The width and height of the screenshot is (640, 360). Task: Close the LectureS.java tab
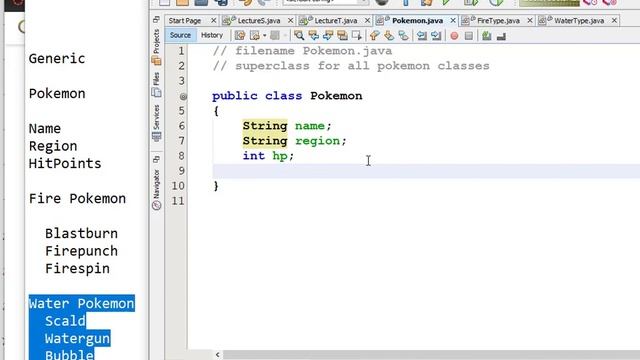pos(290,20)
